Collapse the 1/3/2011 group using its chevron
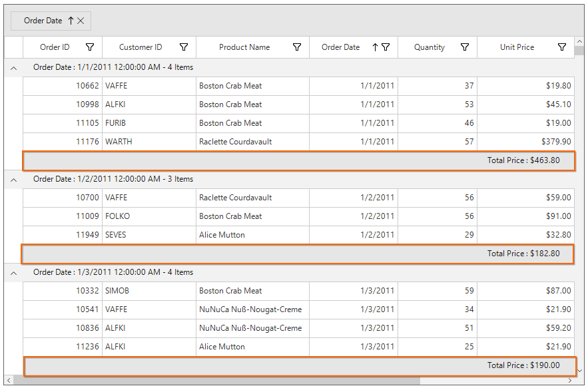 click(14, 272)
